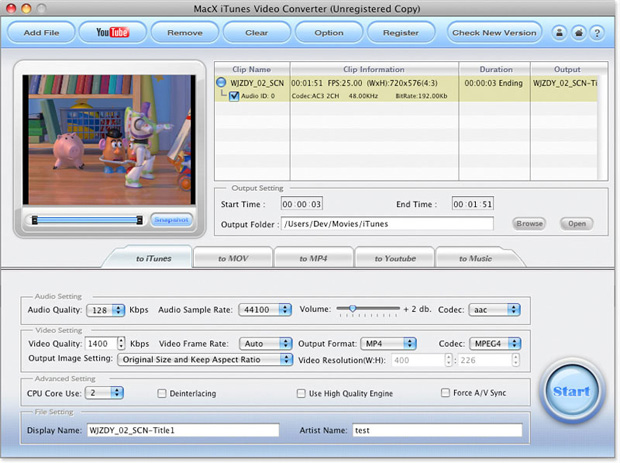Click the Output Folder path field

coord(387,224)
